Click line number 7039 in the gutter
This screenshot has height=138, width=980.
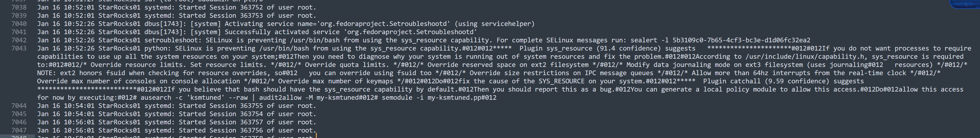[19, 16]
